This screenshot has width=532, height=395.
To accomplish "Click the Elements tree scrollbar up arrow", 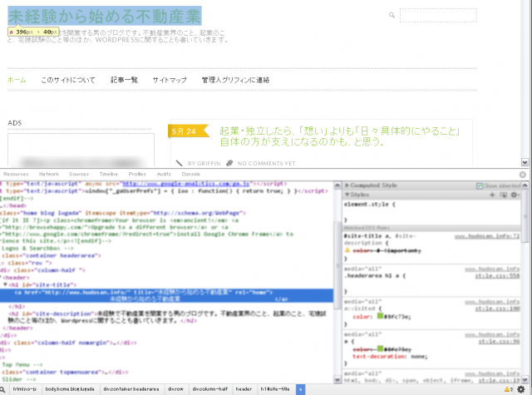I will coord(337,185).
